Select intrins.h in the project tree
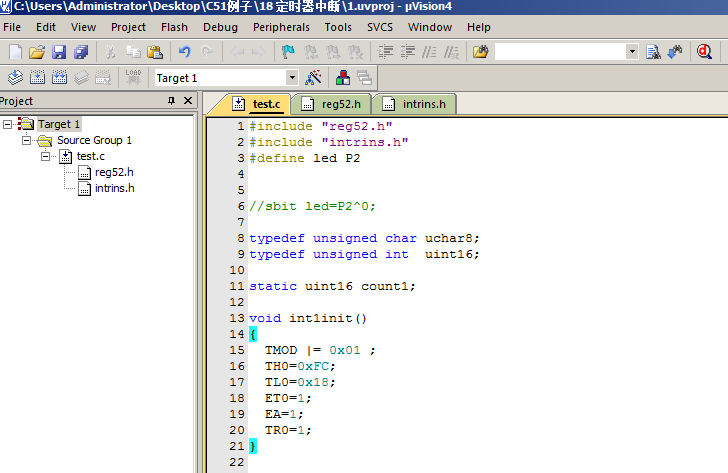Image resolution: width=728 pixels, height=473 pixels. [114, 188]
